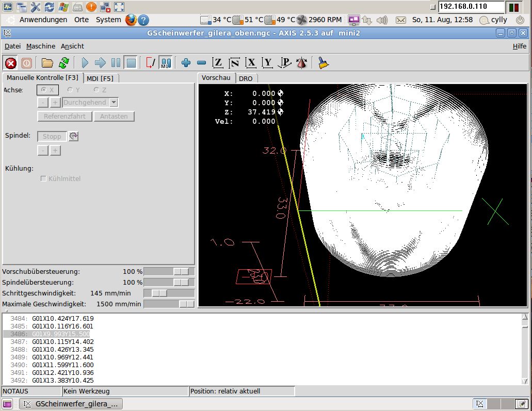The height and width of the screenshot is (411, 532).
Task: Open the Orte panel menu
Action: pos(82,20)
